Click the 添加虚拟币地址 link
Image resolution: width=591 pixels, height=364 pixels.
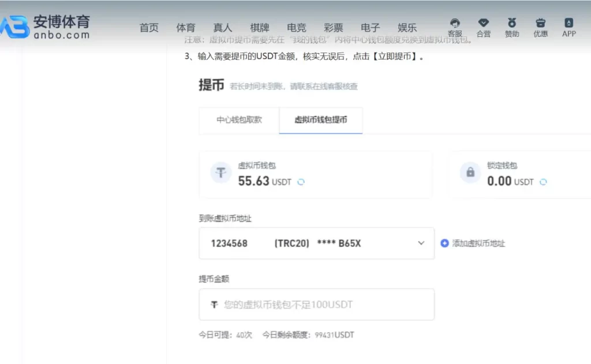click(x=478, y=243)
